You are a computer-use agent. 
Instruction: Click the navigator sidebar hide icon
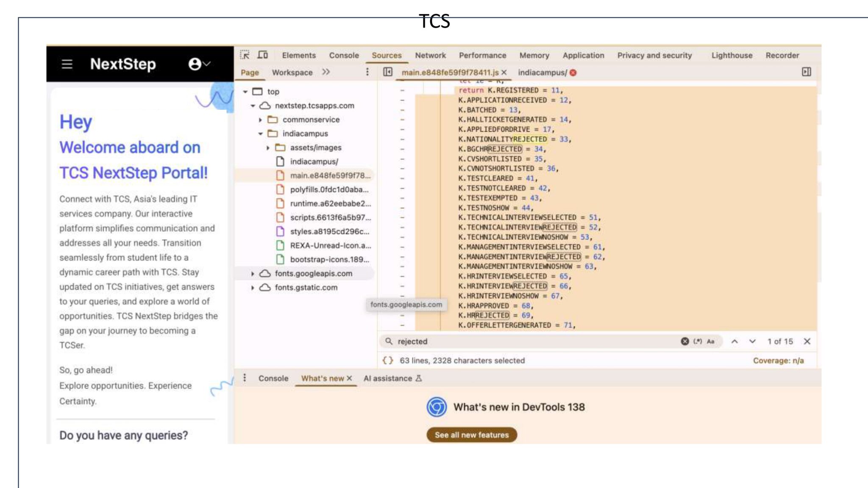coord(388,72)
